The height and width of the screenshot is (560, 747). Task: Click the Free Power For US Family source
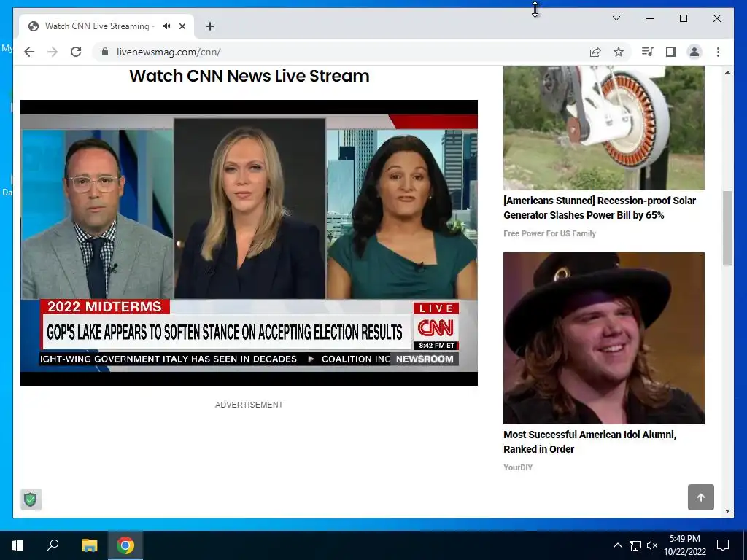point(550,233)
